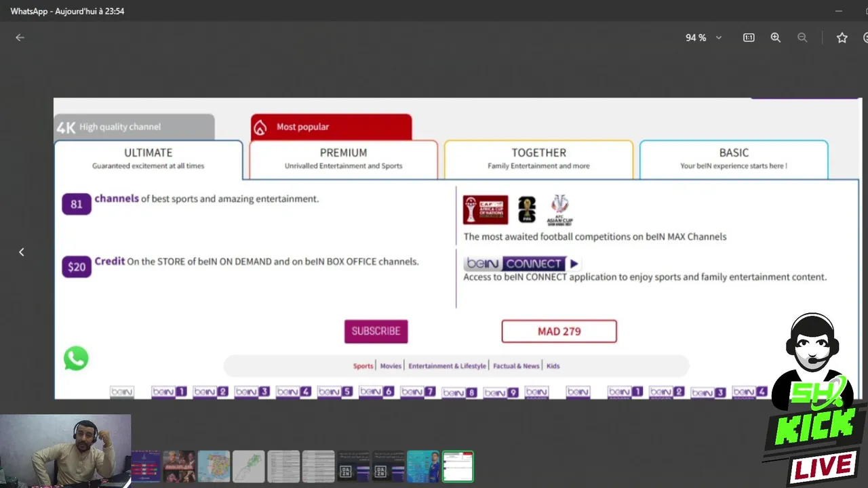The height and width of the screenshot is (488, 868).
Task: Open the Entertainment & Lifestyle category
Action: point(447,366)
